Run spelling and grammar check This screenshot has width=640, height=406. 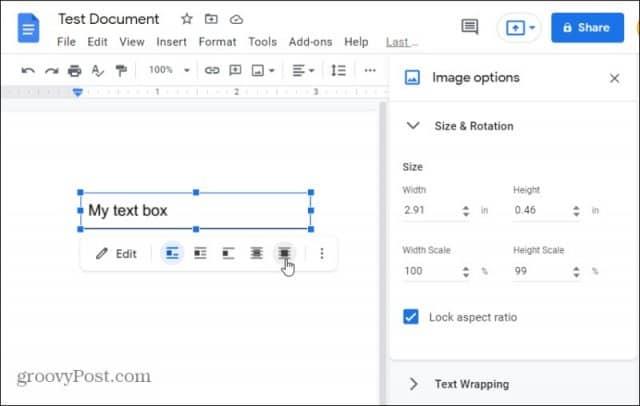97,71
